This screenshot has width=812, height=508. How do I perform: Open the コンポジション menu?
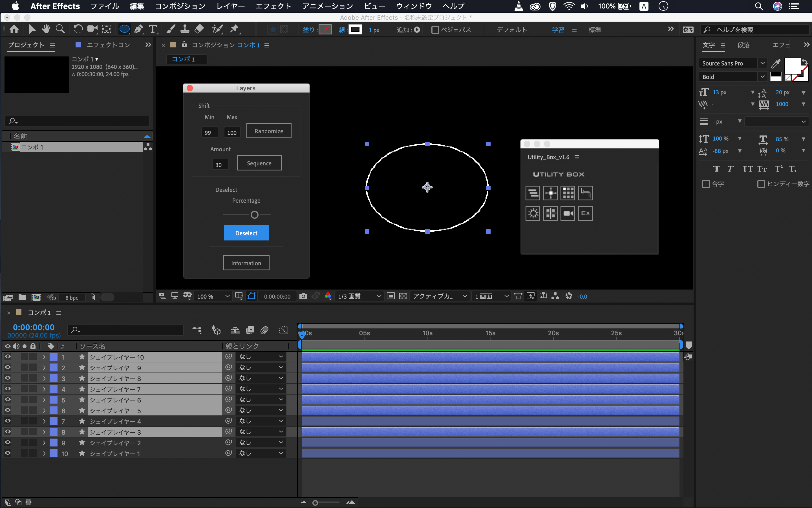(x=180, y=6)
